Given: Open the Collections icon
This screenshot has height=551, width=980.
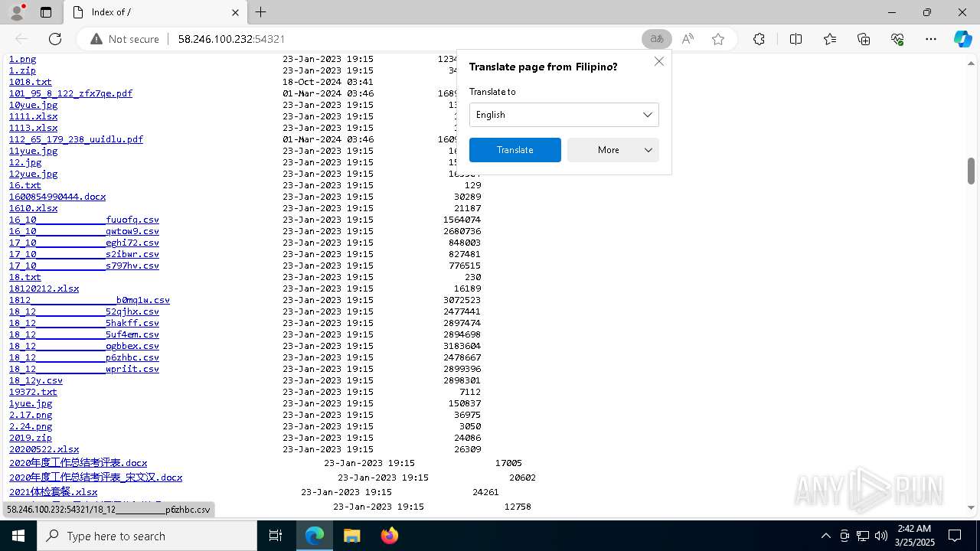Looking at the screenshot, I should 864,39.
